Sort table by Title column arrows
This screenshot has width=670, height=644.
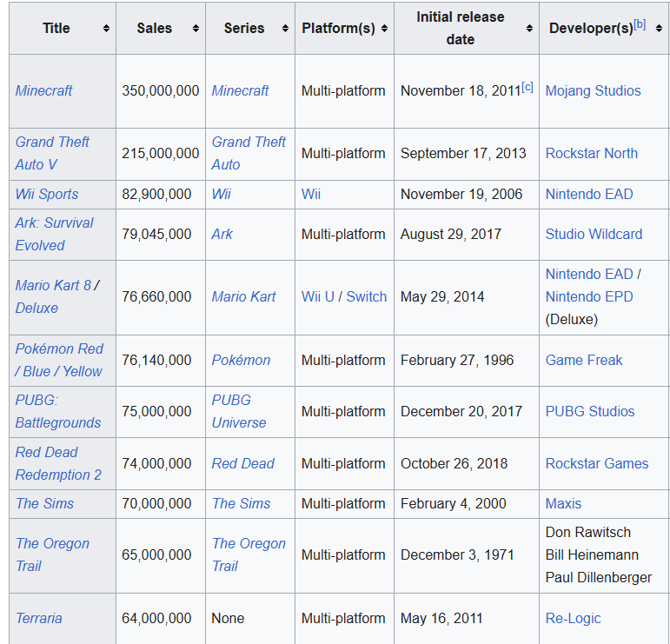(x=106, y=29)
